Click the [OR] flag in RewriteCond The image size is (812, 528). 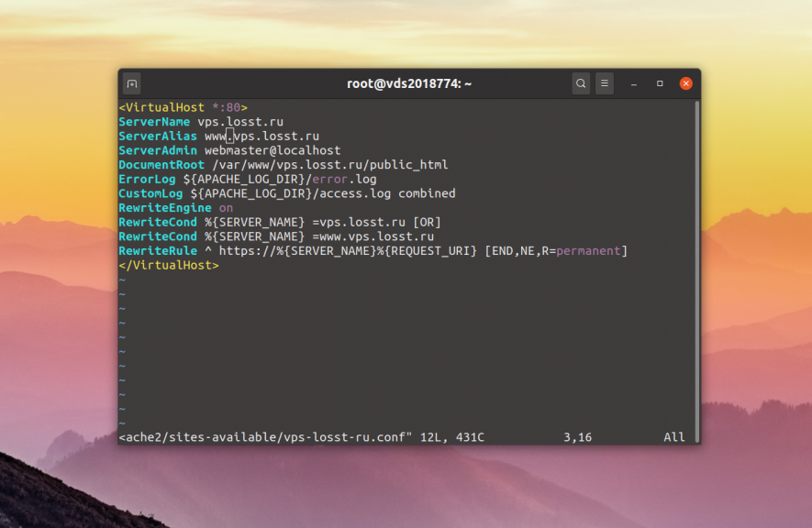click(428, 223)
